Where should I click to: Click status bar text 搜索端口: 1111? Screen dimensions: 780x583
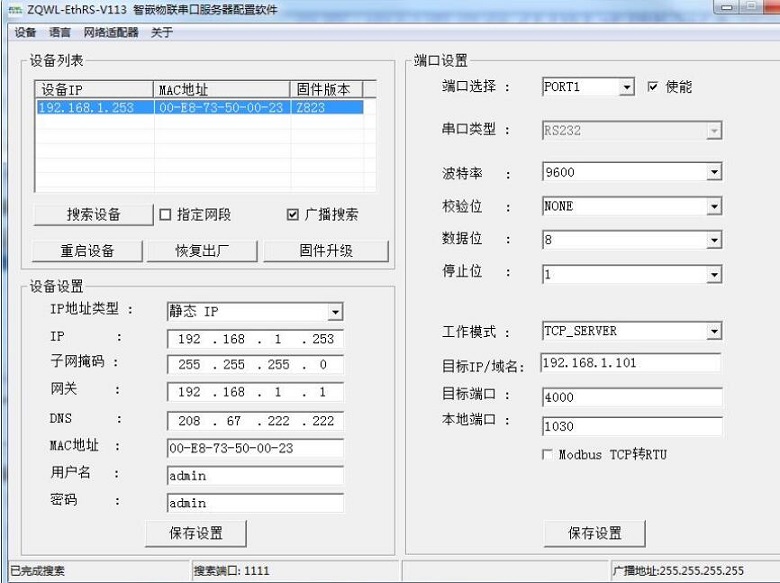(x=231, y=571)
